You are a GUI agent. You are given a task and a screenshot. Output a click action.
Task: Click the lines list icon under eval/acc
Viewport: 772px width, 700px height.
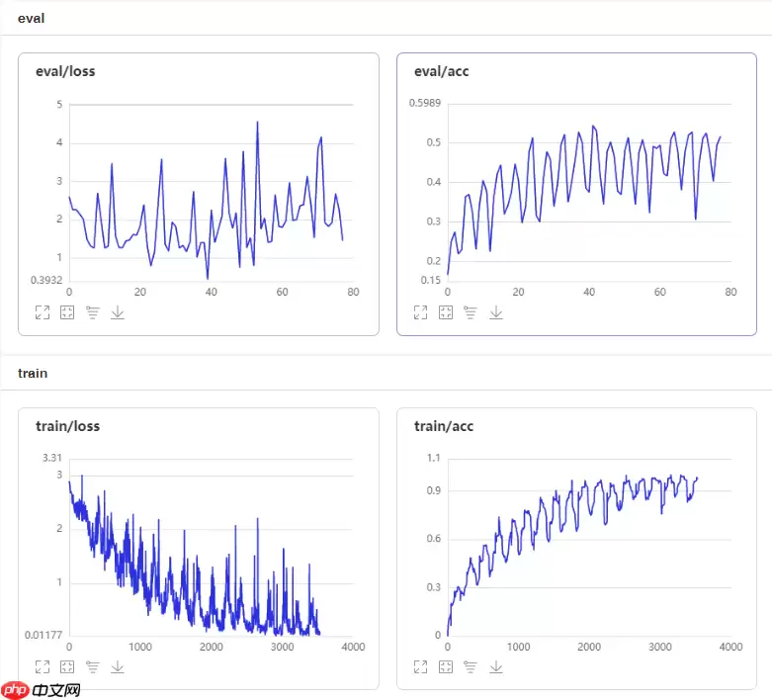point(471,312)
